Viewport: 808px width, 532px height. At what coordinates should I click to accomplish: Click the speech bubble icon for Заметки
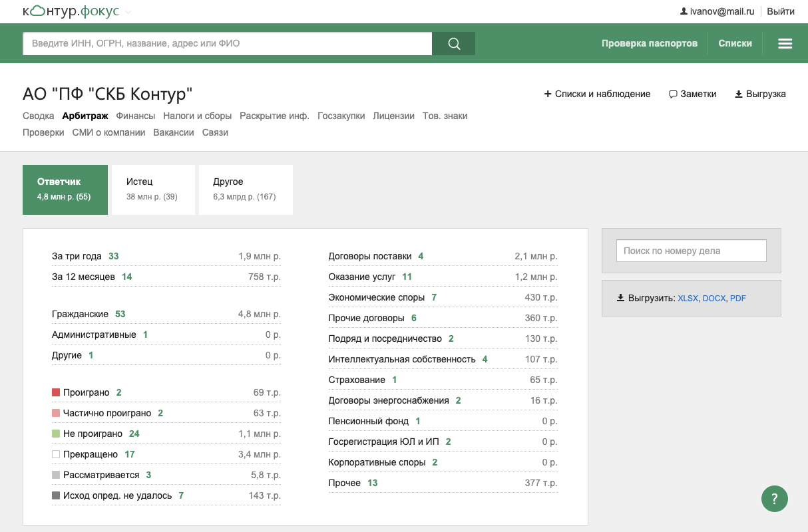point(673,94)
